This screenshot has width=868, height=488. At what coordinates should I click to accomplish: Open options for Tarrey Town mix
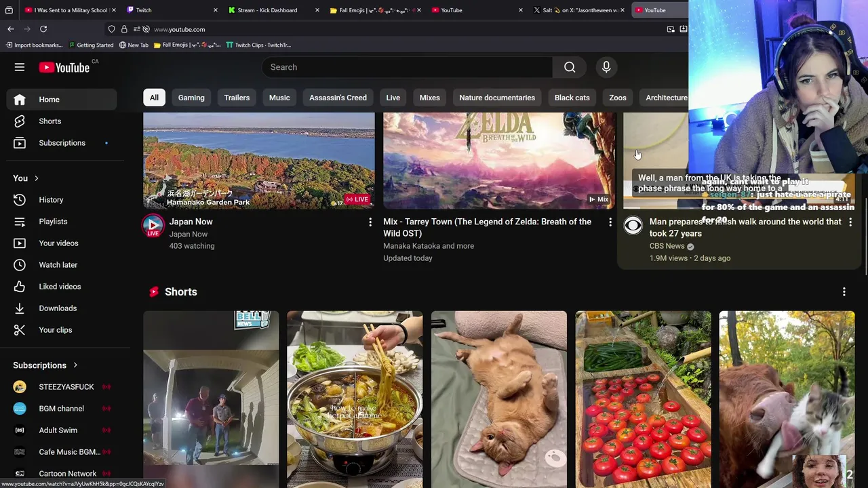coord(610,222)
